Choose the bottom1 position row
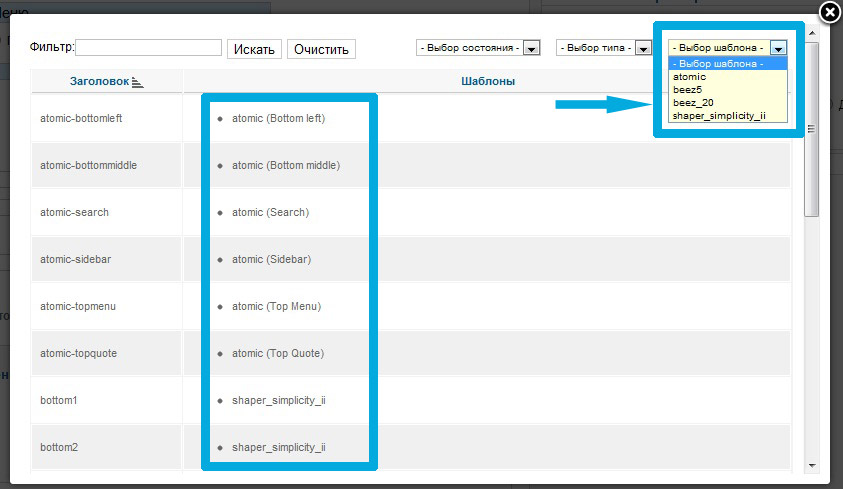 57,400
